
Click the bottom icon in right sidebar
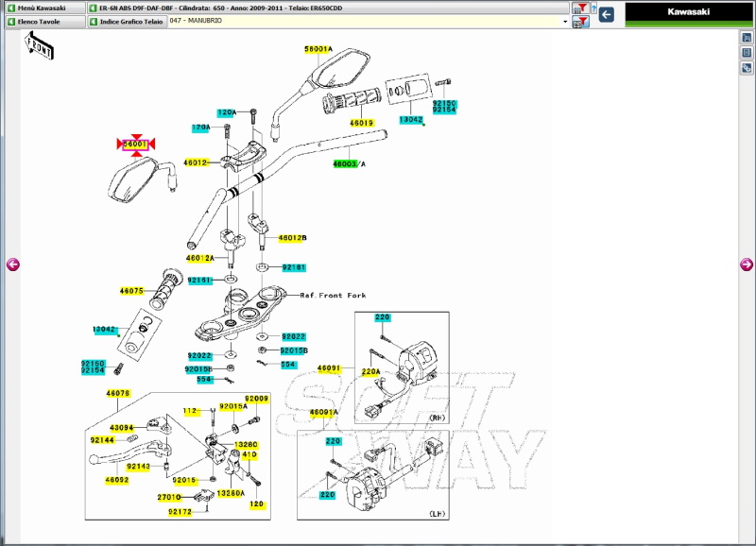pos(747,67)
